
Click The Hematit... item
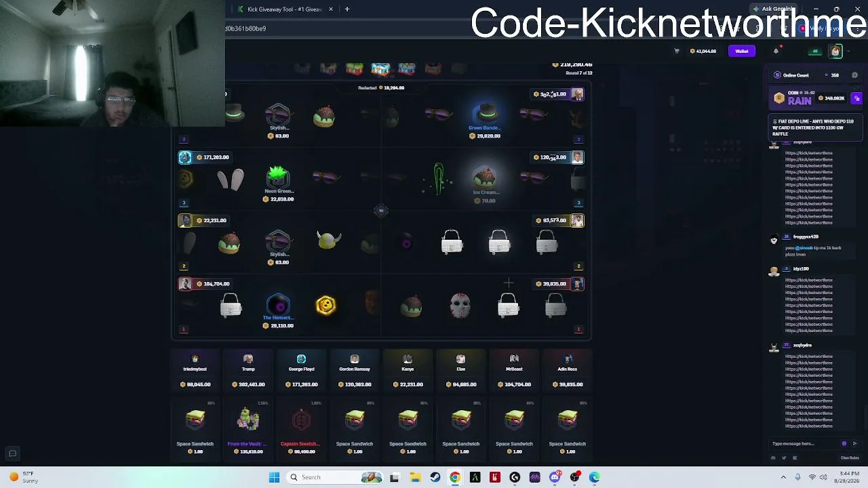pos(279,305)
